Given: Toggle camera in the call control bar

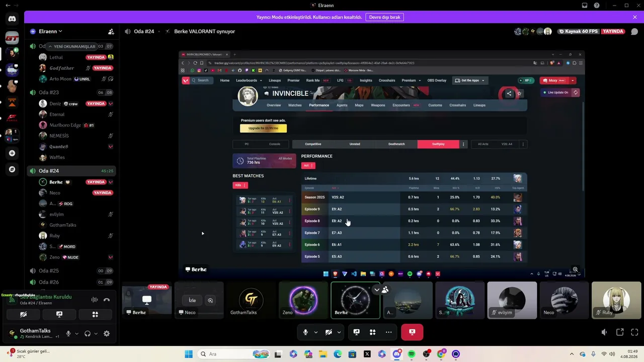Looking at the screenshot, I should coord(329,332).
